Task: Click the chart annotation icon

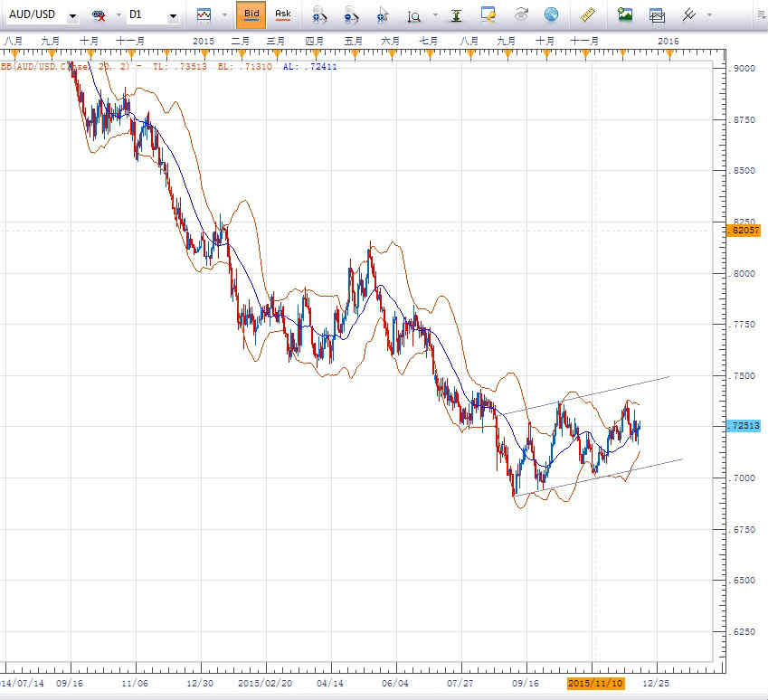Action: [489, 14]
